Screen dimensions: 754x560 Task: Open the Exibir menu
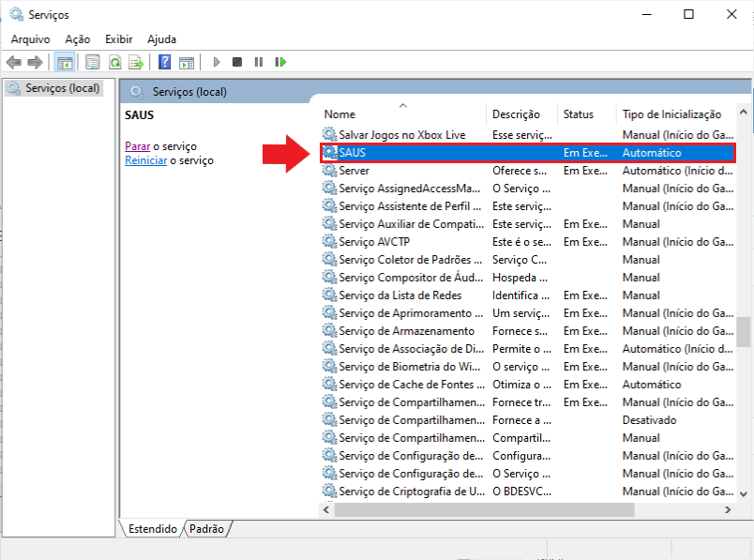pos(118,39)
